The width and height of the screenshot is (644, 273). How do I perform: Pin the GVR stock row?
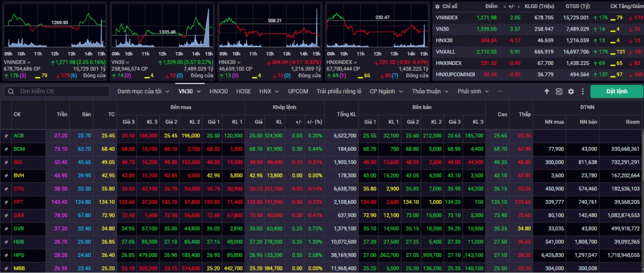coord(6,228)
